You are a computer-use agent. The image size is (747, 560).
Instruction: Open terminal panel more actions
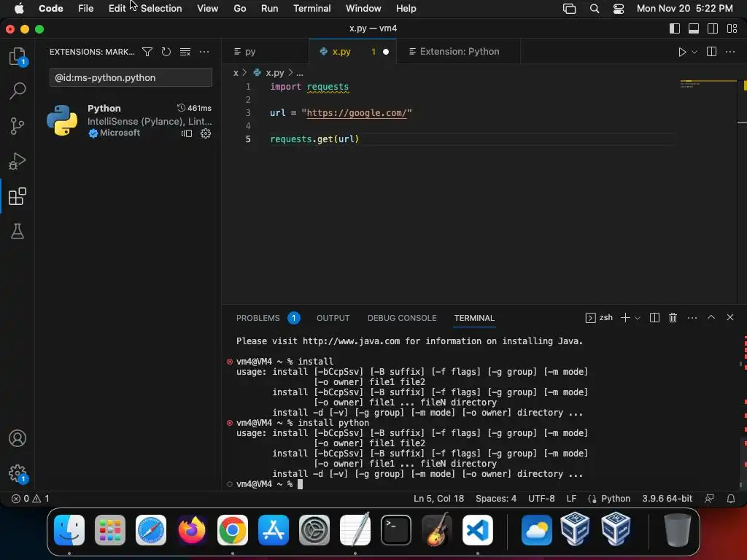(x=692, y=318)
